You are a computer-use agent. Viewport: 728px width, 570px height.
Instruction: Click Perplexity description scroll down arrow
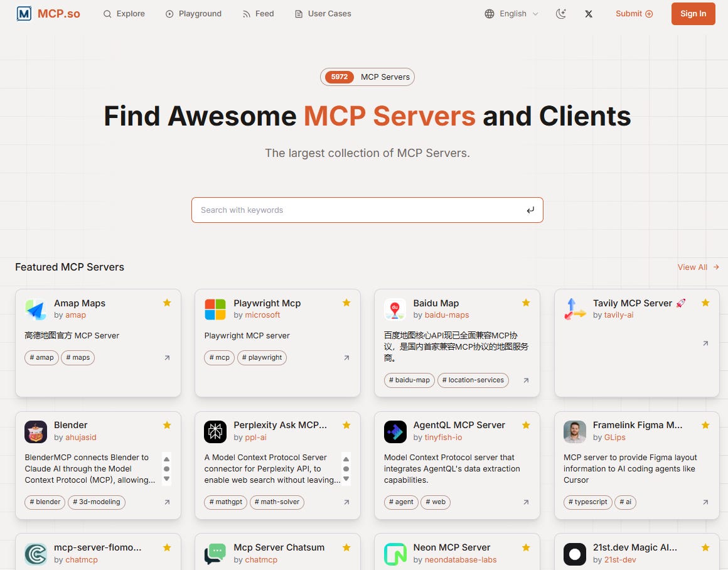[346, 479]
